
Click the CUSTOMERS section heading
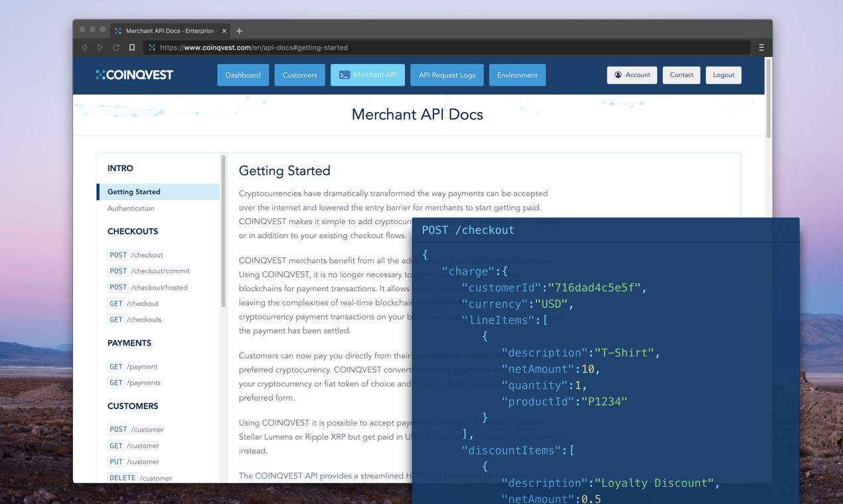(133, 406)
